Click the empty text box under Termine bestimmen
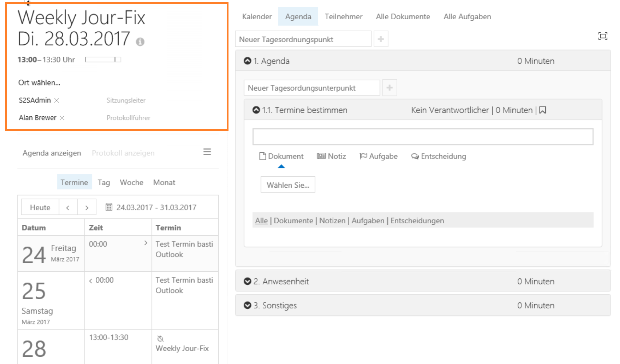 click(423, 136)
